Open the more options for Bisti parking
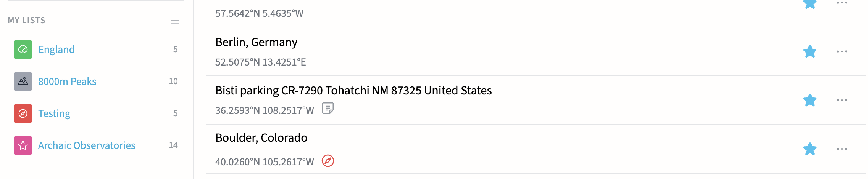The width and height of the screenshot is (868, 179). (x=842, y=100)
